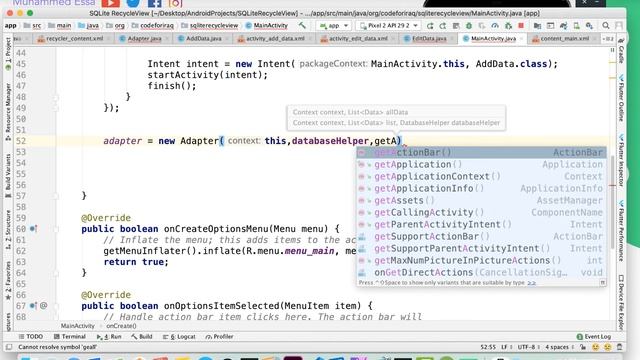Click the sad smiley feedback icon
This screenshot has width=640, height=360.
click(x=608, y=347)
